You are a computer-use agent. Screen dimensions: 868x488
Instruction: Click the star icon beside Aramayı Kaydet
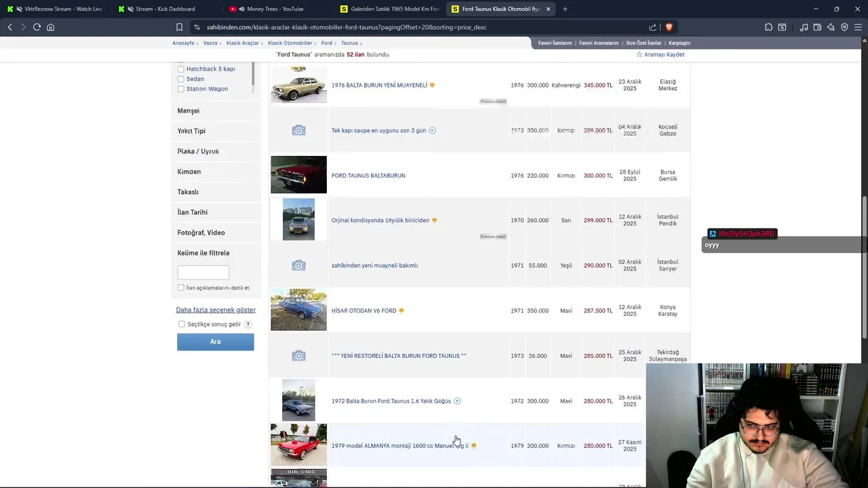[x=639, y=54]
